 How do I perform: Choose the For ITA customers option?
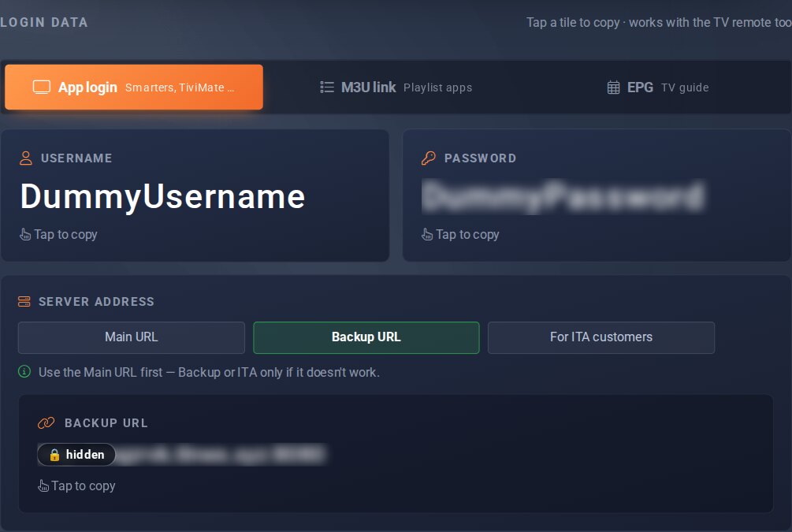click(601, 337)
